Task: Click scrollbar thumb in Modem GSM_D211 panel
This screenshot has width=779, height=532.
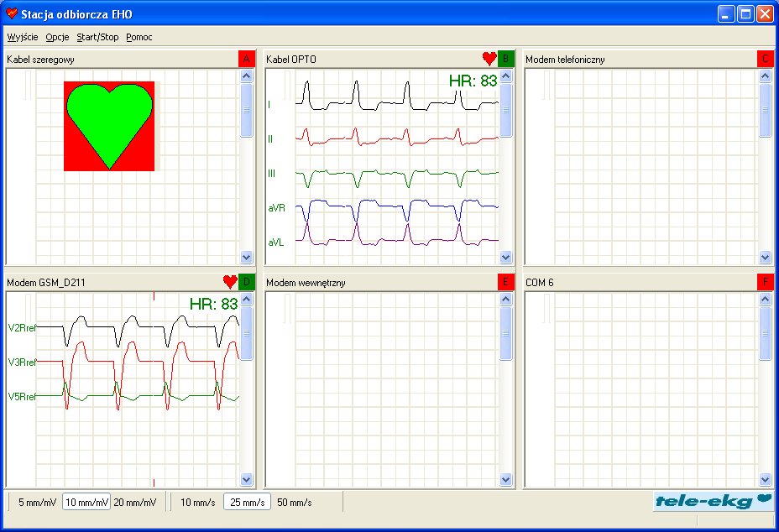Action: click(247, 333)
